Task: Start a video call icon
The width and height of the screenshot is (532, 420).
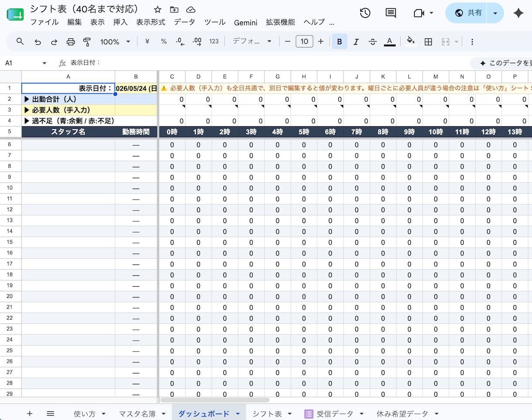Action: click(x=419, y=13)
